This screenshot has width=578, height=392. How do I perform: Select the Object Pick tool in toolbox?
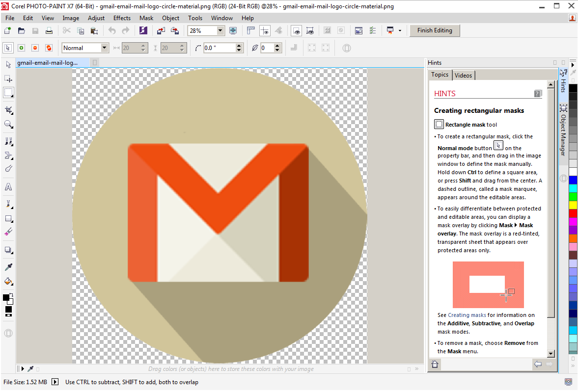(8, 65)
